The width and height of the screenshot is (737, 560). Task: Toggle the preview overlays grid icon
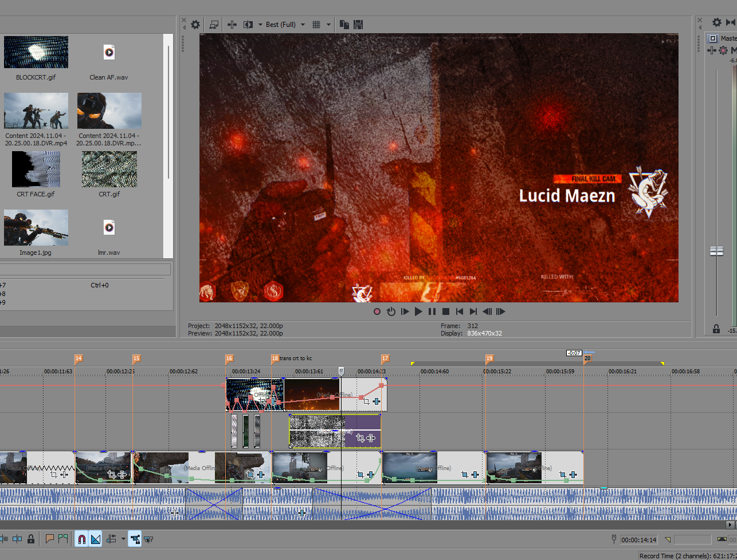pos(316,25)
